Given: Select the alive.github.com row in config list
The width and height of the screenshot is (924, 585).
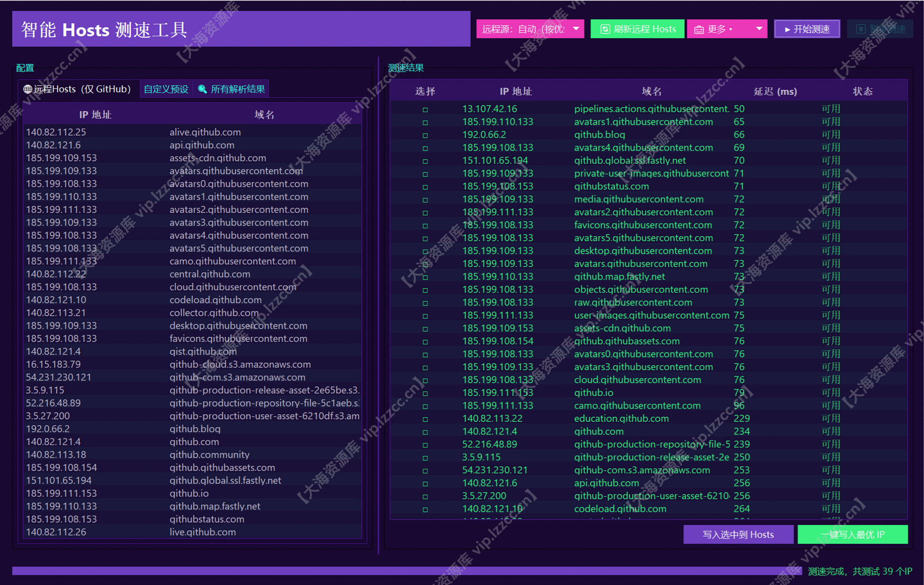Looking at the screenshot, I should 193,132.
